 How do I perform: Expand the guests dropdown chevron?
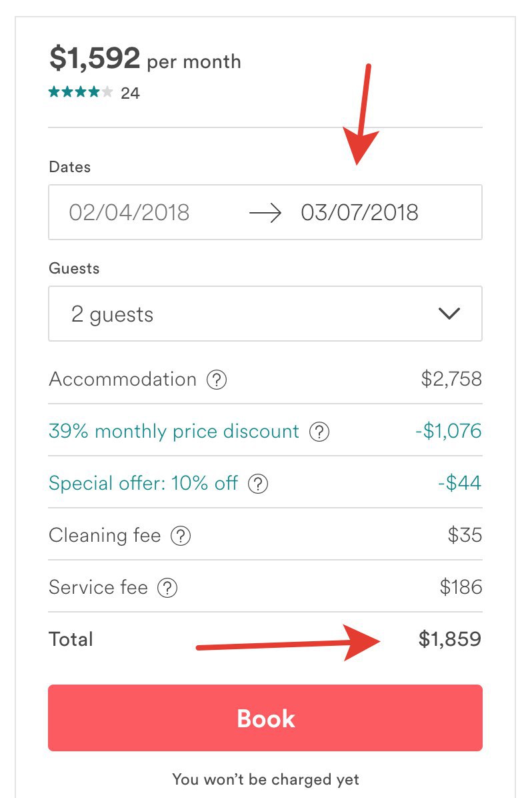point(449,314)
